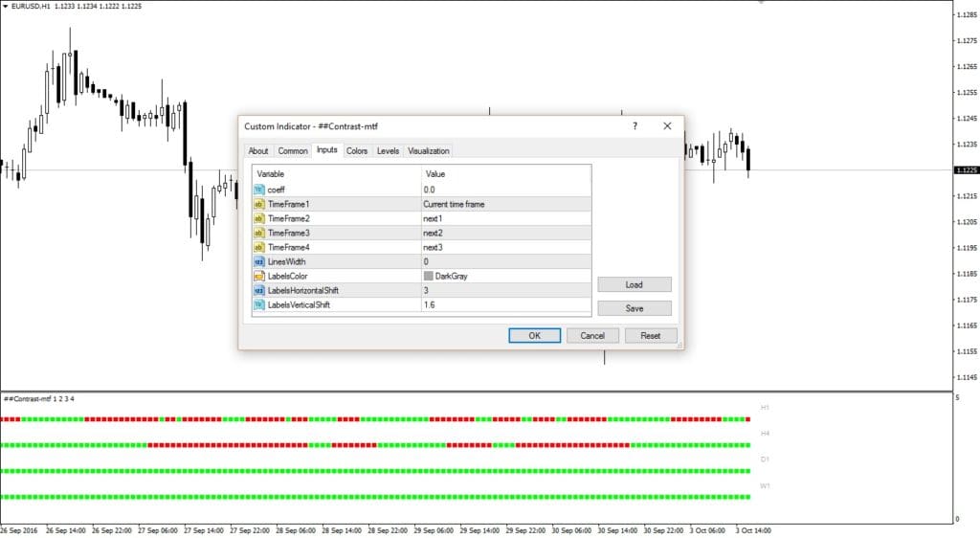Select the LabelsVerticalShift variable name
Image resolution: width=980 pixels, height=538 pixels.
[x=299, y=304]
